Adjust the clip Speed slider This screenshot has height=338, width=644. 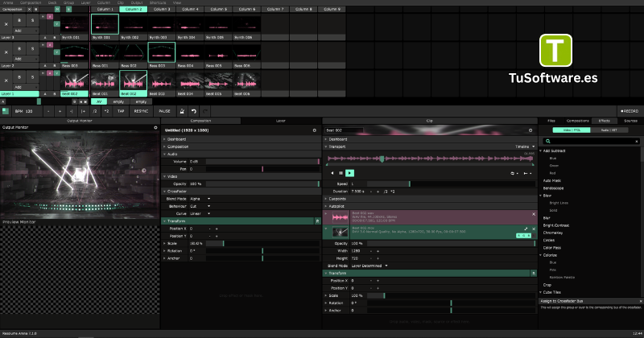tap(452, 184)
